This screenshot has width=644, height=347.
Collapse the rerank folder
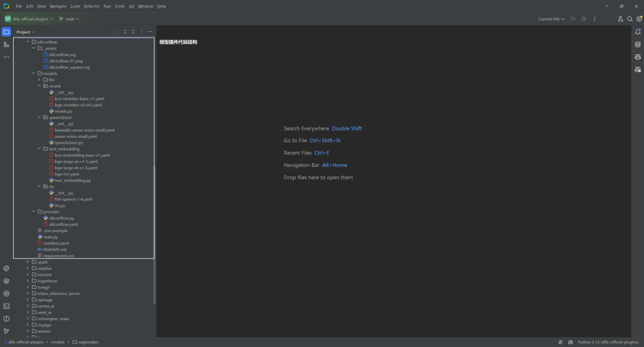pos(39,86)
